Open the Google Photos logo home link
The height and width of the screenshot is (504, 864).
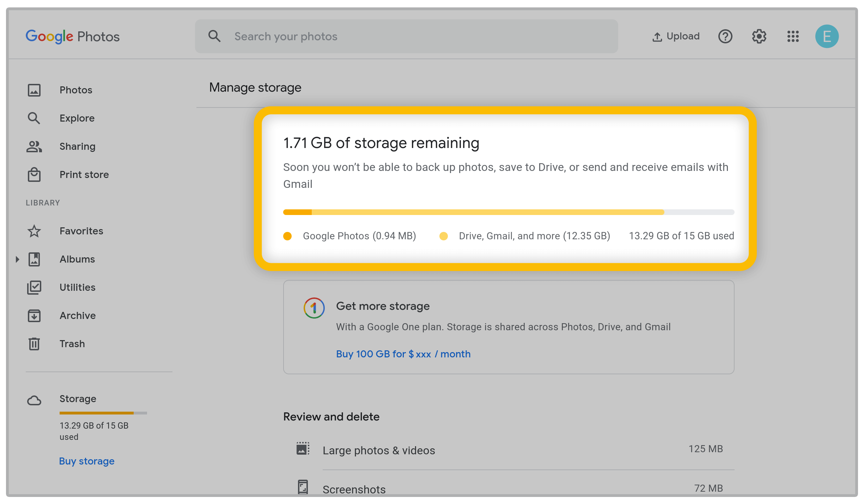[x=73, y=36]
